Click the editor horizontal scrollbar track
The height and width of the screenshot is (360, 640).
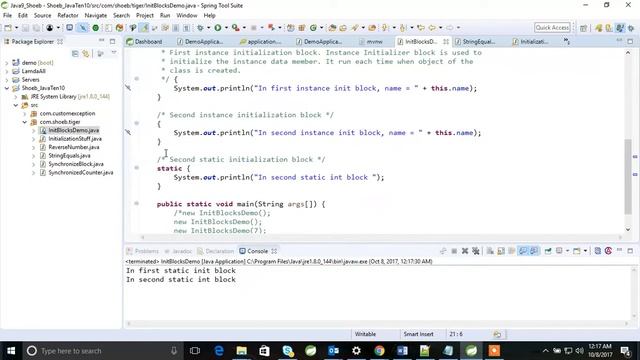381,237
